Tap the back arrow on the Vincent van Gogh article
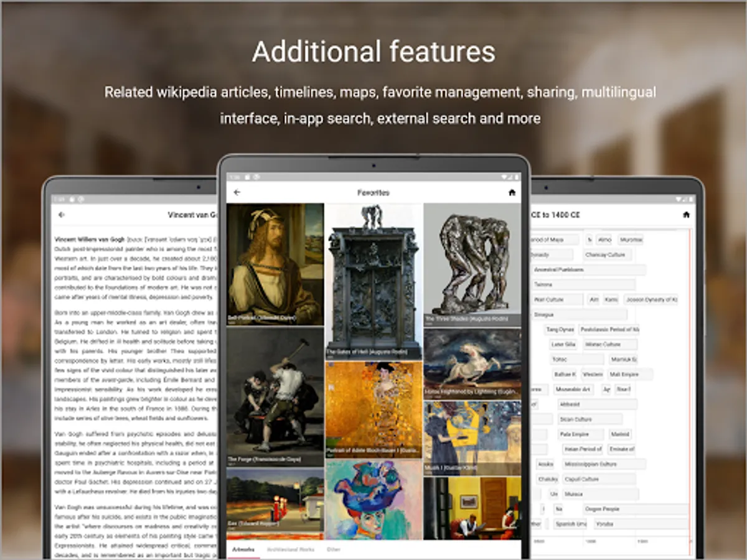Screen dimensions: 747x560 pyautogui.click(x=61, y=215)
